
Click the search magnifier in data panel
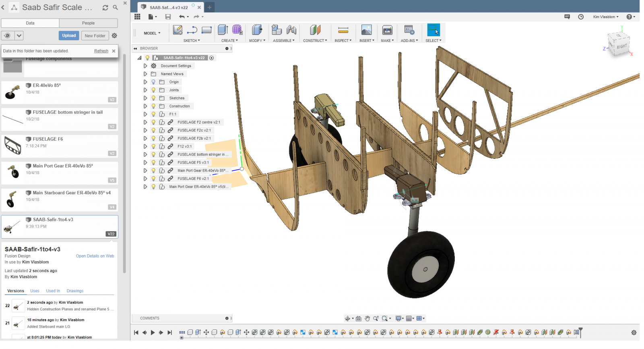click(115, 7)
